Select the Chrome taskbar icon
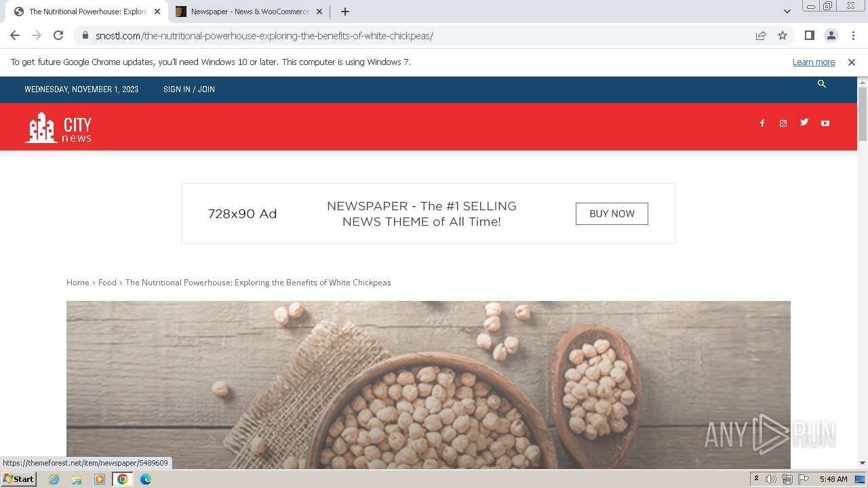Viewport: 868px width, 488px height. (x=123, y=479)
